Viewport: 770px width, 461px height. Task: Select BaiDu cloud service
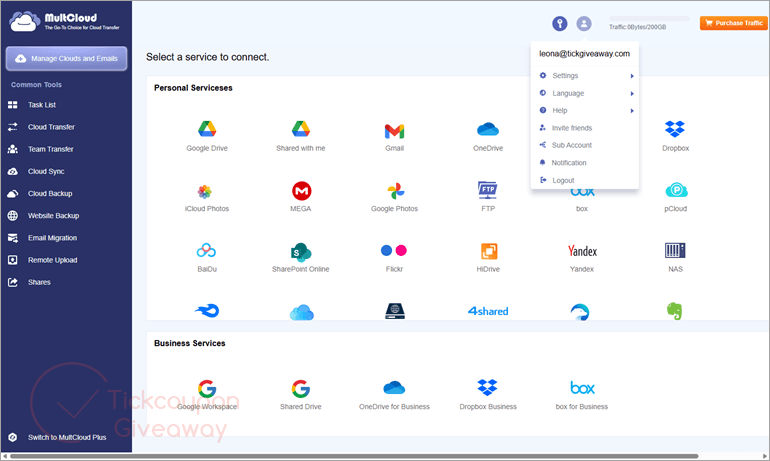[207, 258]
